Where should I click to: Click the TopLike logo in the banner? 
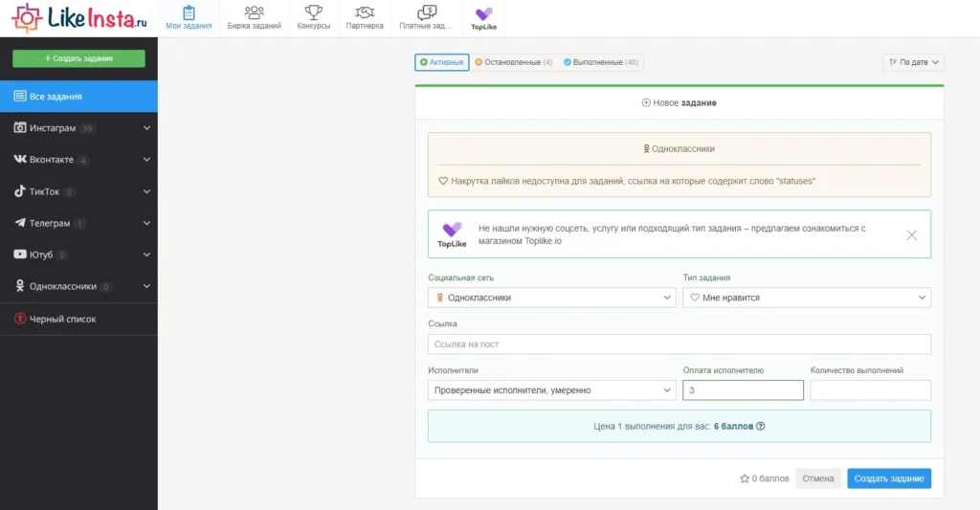452,234
